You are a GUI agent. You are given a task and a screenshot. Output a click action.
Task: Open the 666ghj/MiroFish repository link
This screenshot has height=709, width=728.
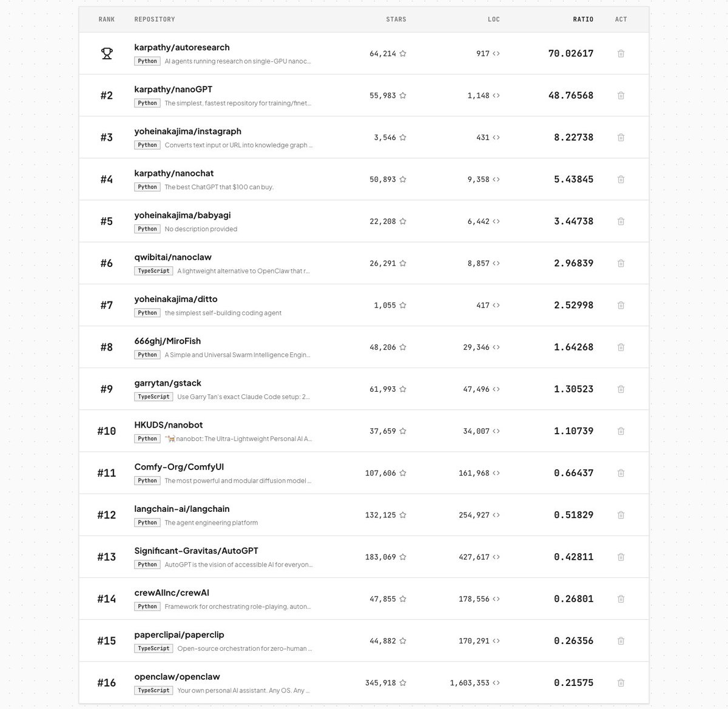point(167,341)
